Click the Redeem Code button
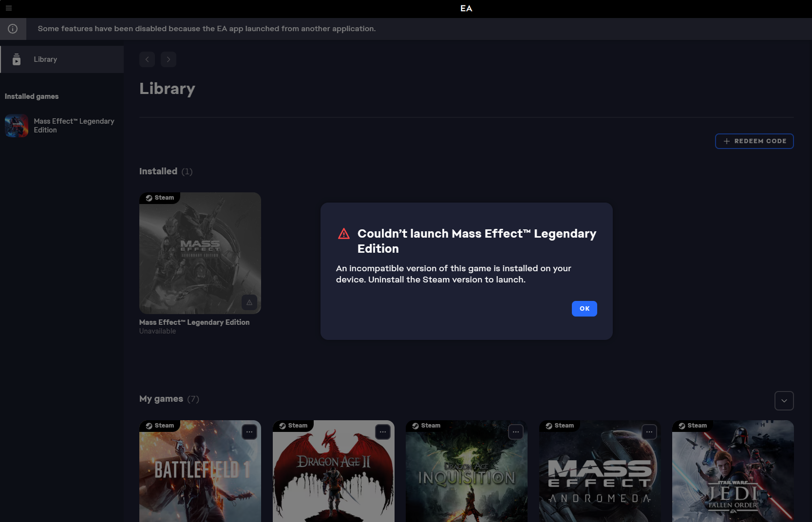 click(x=754, y=141)
